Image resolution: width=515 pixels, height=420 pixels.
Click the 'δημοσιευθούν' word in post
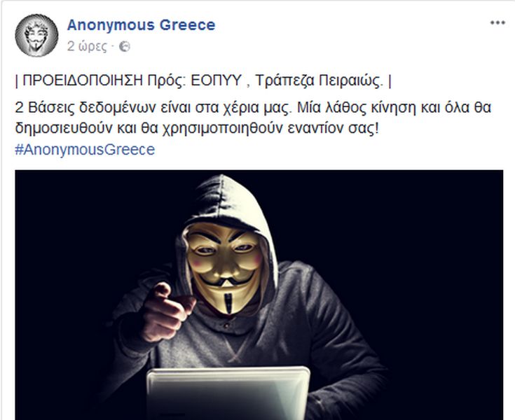coord(64,129)
